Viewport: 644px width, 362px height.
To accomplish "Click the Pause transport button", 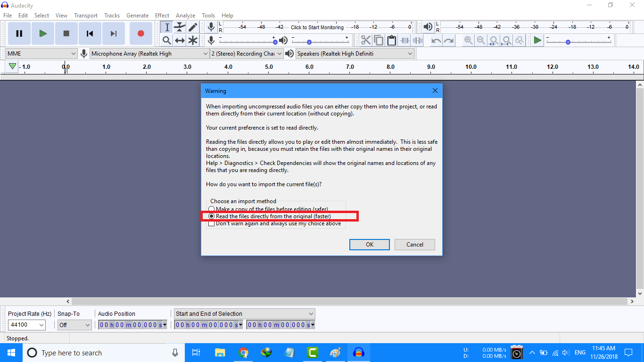I will (x=19, y=33).
